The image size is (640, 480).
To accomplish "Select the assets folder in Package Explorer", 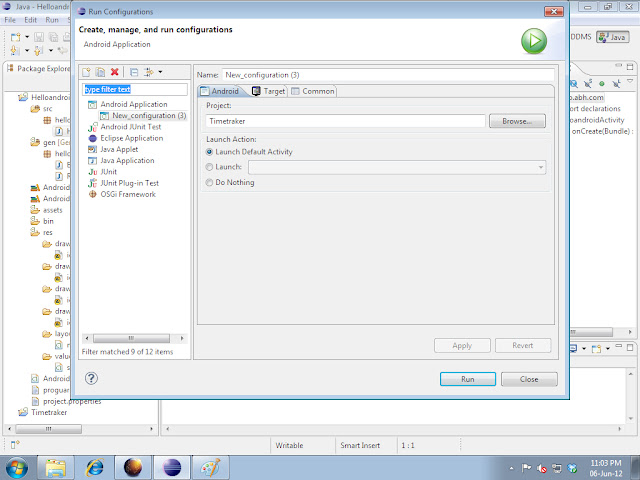I will tap(47, 210).
